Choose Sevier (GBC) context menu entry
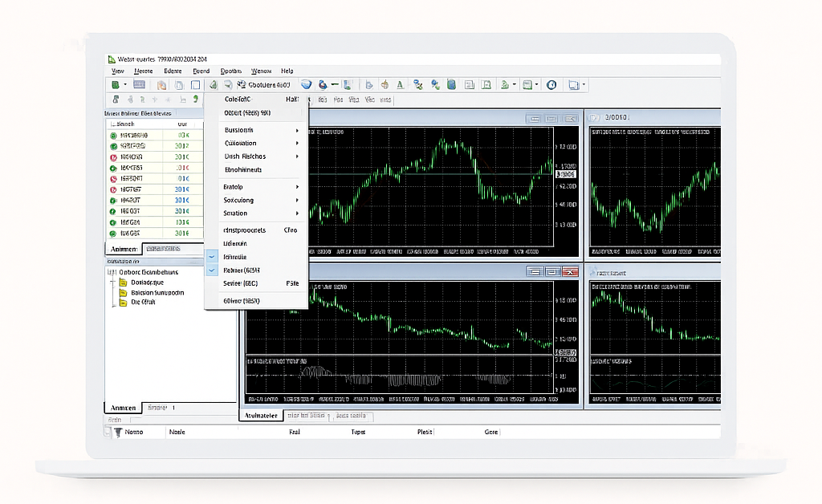The image size is (822, 504). [256, 283]
